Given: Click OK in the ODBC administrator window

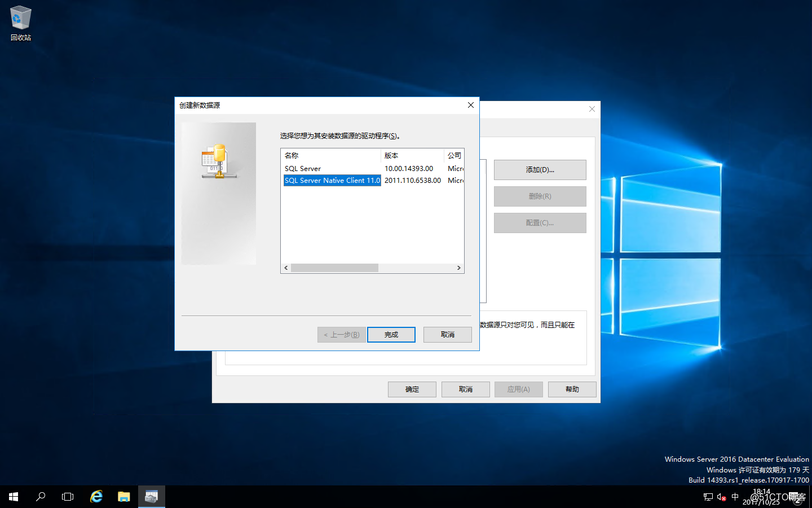Looking at the screenshot, I should (412, 389).
